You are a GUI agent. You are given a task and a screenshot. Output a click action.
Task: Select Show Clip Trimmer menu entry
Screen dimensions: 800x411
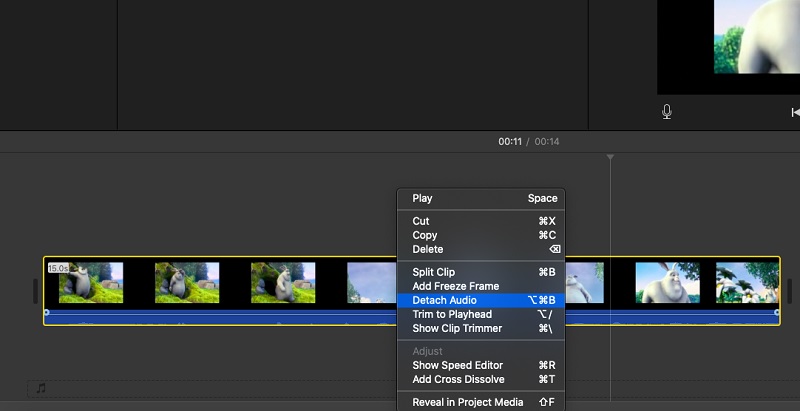(481, 328)
